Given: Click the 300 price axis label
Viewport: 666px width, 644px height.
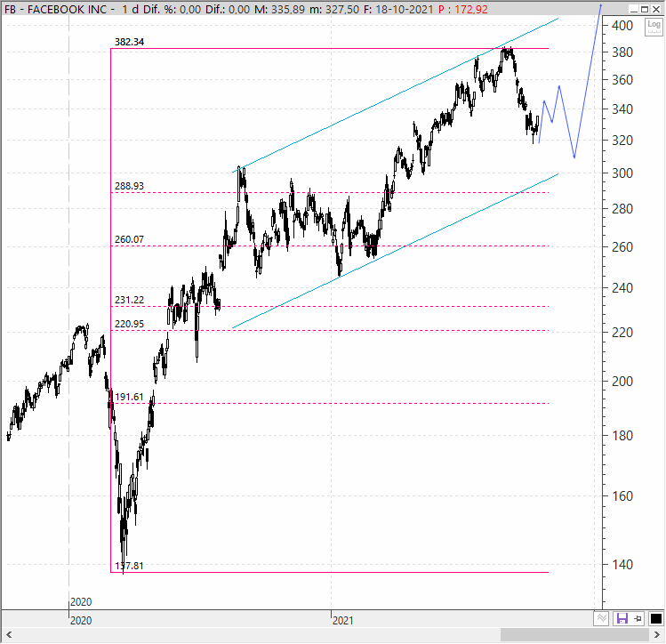Looking at the screenshot, I should point(622,173).
